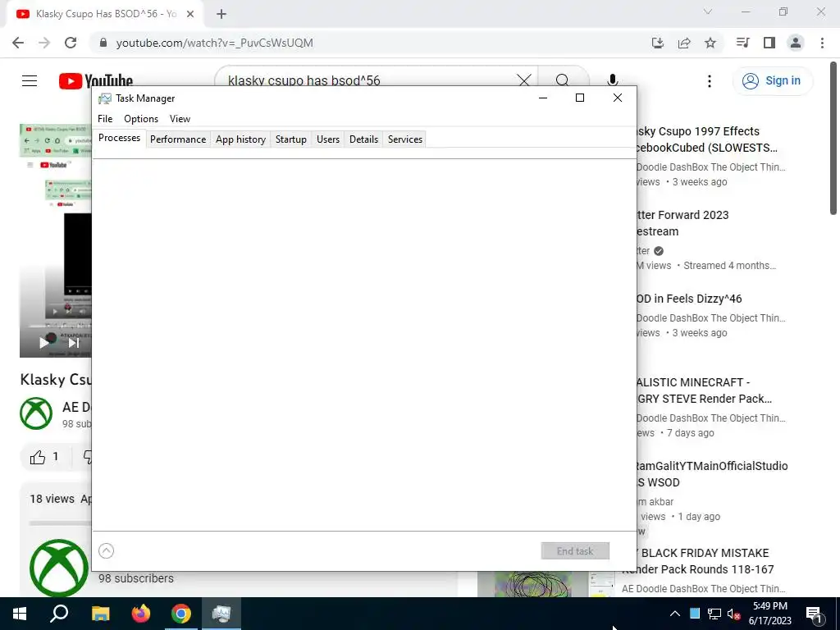
Task: Select the Processes tab
Action: pos(120,138)
